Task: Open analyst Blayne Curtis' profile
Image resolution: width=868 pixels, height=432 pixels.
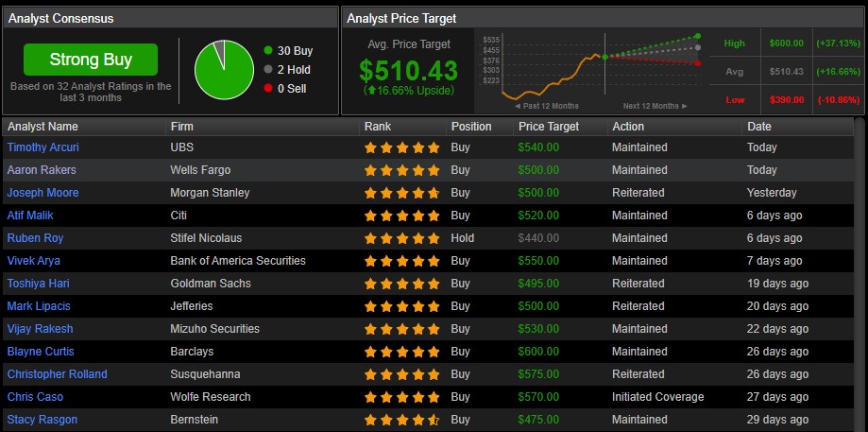Action: pos(41,352)
